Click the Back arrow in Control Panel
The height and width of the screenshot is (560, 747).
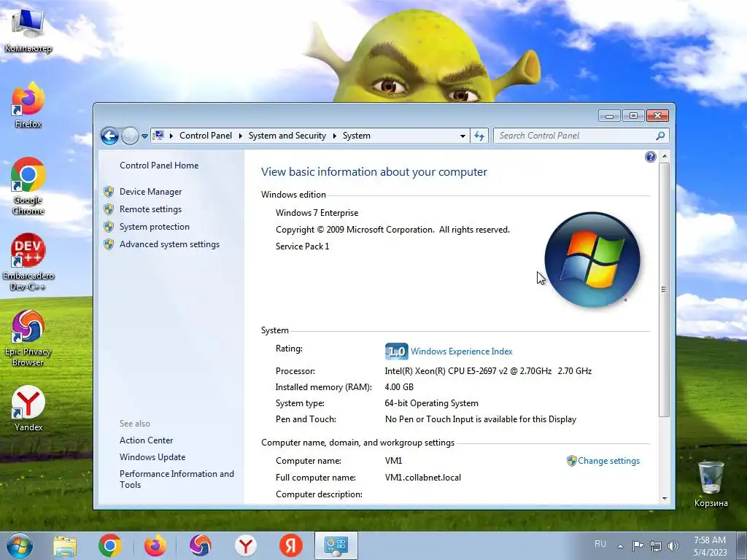[109, 136]
